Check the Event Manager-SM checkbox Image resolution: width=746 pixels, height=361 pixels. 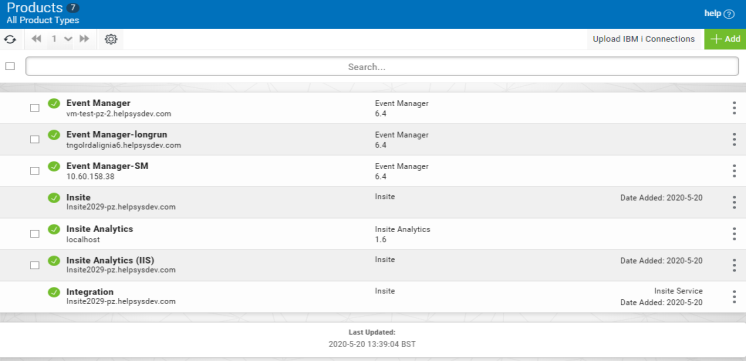click(x=35, y=171)
